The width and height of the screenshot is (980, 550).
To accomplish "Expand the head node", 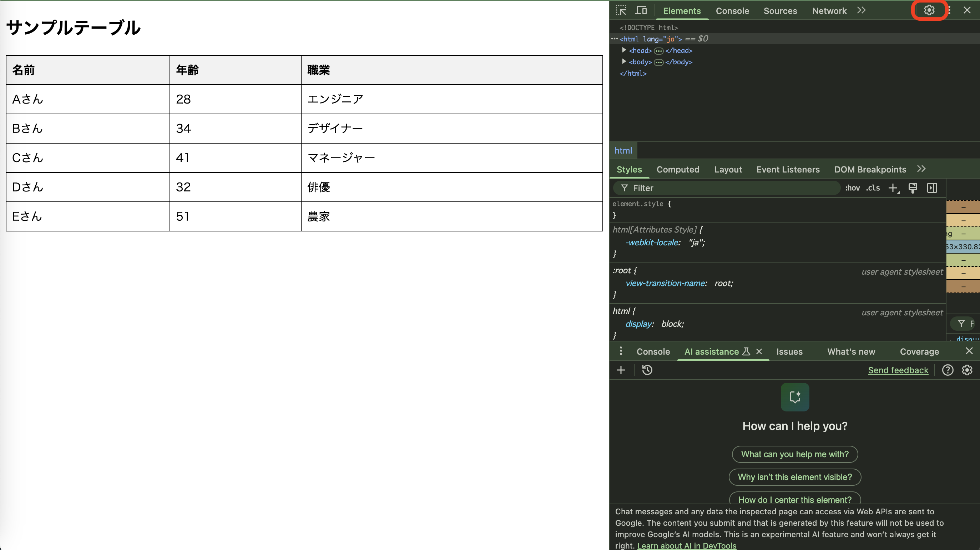I will click(624, 50).
